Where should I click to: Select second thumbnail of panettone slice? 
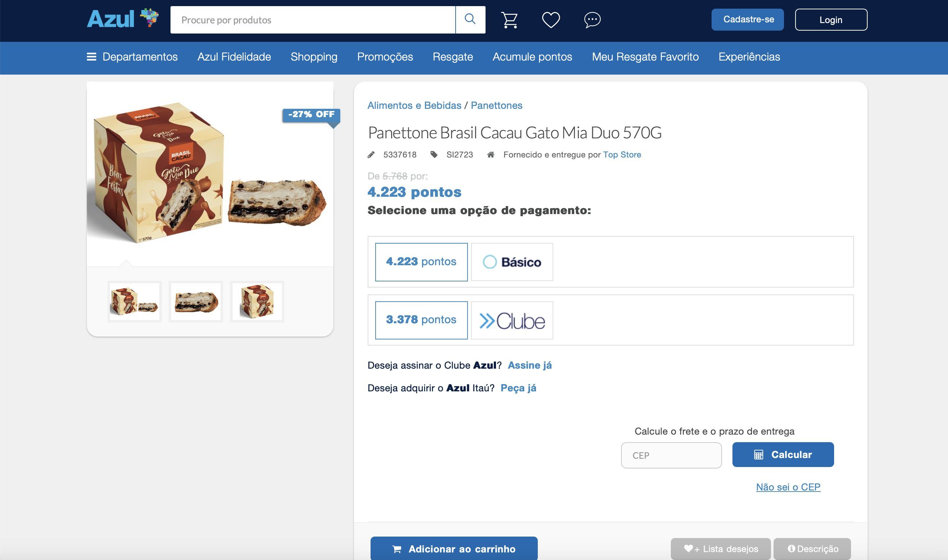pos(196,302)
